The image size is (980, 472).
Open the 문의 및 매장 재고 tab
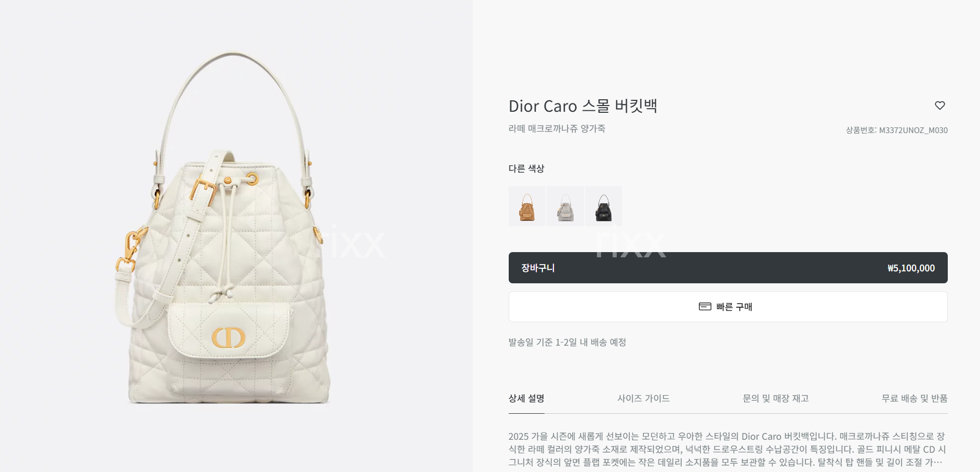[x=776, y=399]
